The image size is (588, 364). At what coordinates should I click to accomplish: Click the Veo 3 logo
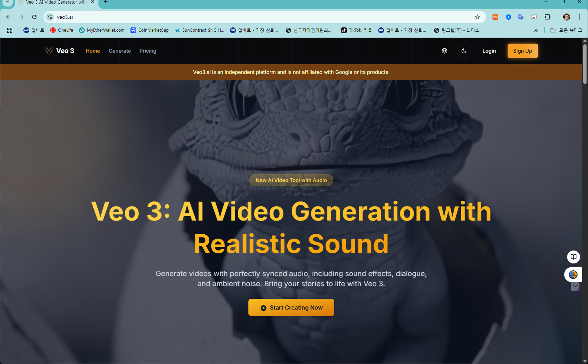point(59,51)
